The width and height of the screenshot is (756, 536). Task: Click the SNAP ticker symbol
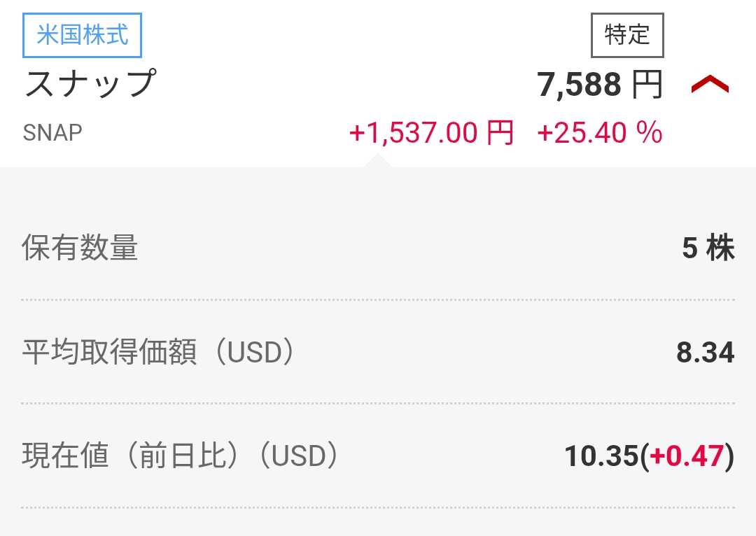[52, 132]
